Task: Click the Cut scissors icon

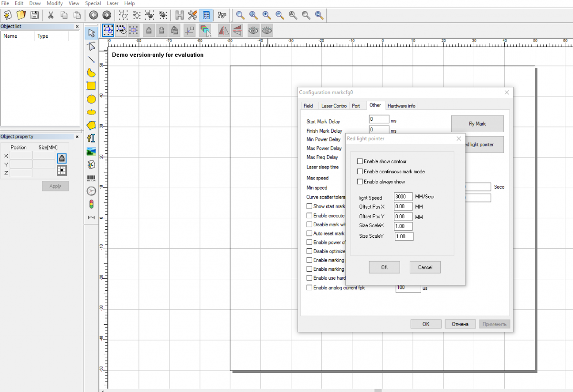Action: [x=51, y=15]
